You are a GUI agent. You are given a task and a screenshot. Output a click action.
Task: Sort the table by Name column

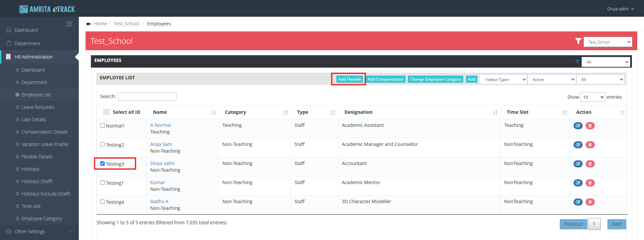(213, 112)
